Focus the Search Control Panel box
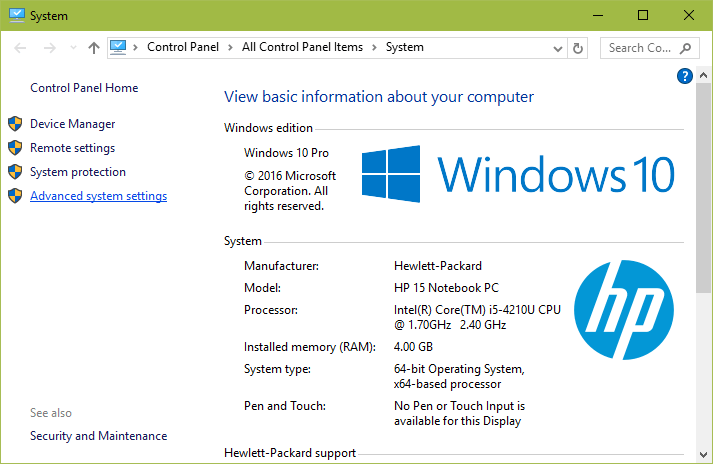 tap(649, 48)
